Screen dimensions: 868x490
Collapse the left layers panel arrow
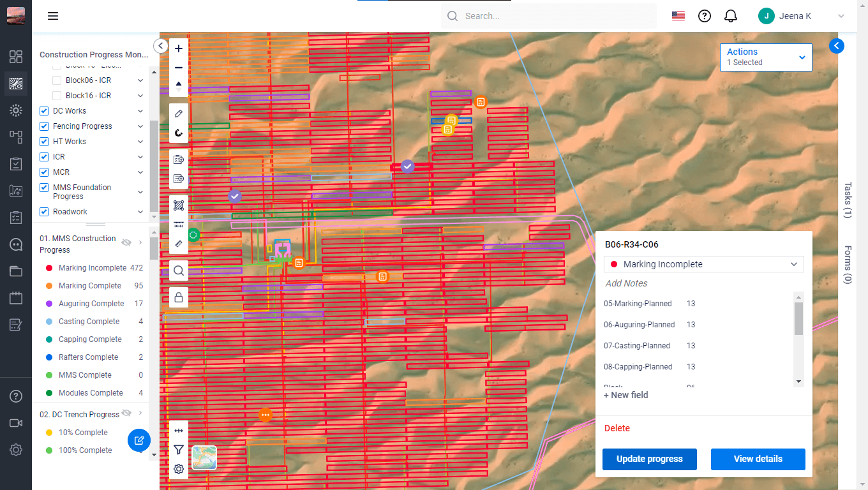click(161, 46)
